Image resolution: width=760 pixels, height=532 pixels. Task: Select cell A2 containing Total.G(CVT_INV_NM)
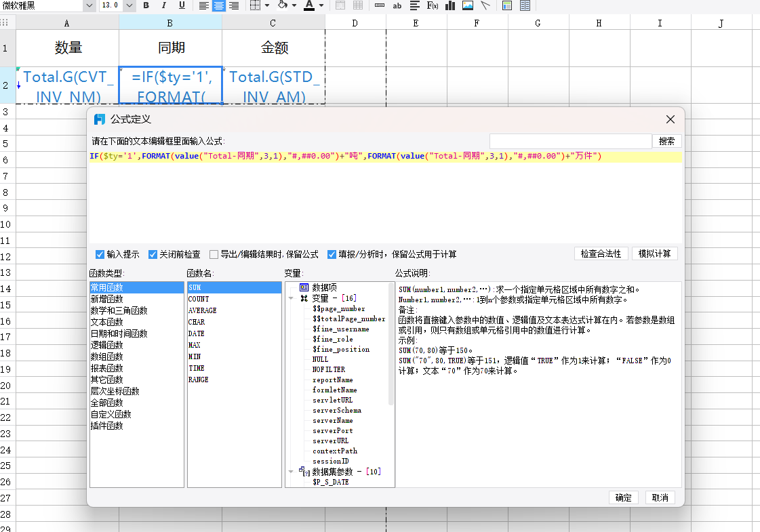[x=67, y=85]
